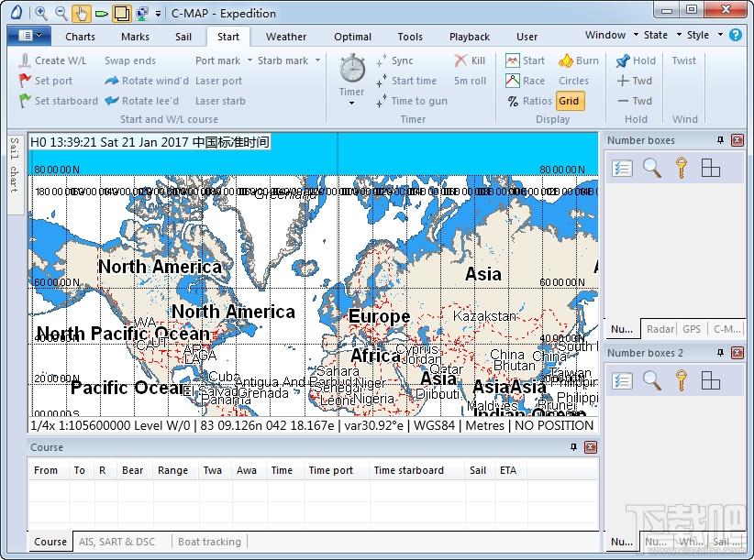Click Create W/L button

coord(53,60)
